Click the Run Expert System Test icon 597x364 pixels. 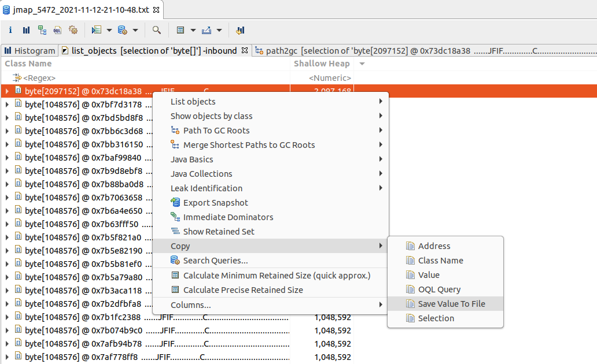(x=97, y=30)
